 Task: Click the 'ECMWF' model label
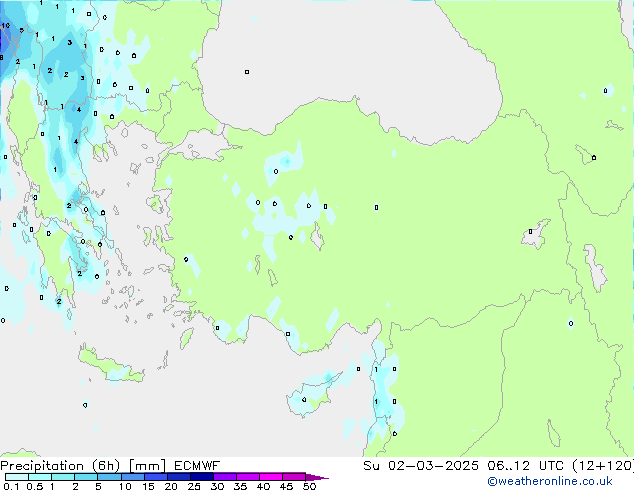tap(197, 466)
